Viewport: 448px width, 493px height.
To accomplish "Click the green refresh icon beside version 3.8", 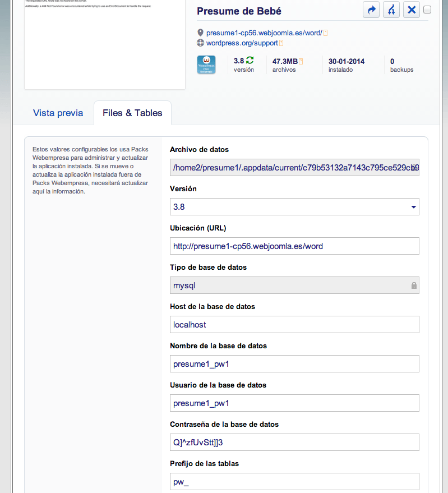I will (x=250, y=60).
